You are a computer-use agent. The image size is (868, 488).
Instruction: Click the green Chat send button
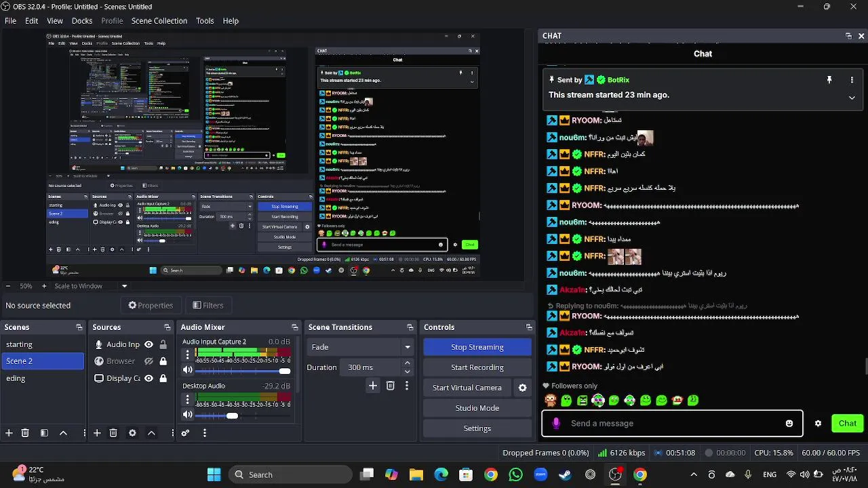[848, 424]
